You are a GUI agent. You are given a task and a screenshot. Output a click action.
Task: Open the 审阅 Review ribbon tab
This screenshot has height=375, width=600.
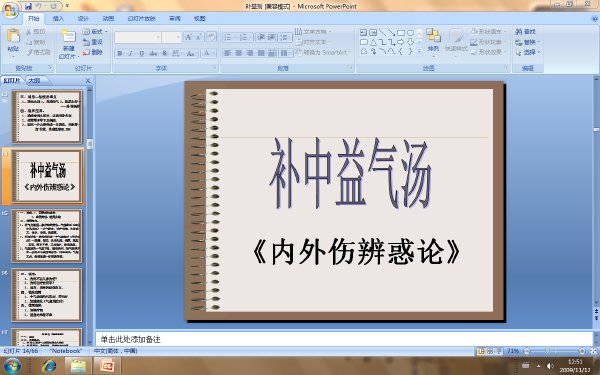174,18
